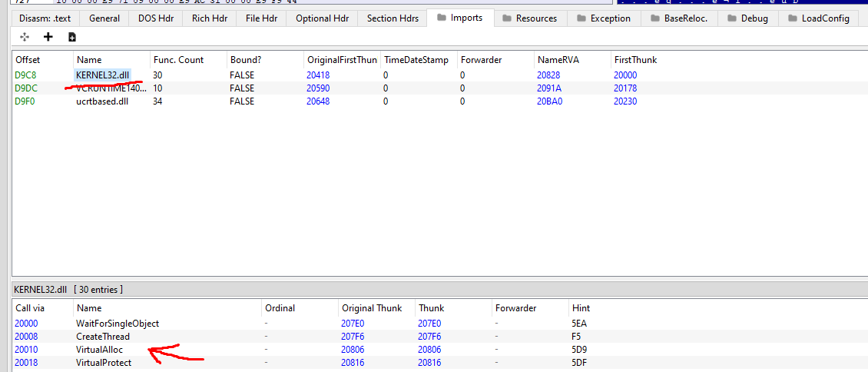Screen dimensions: 868x372
Task: Click offset D9C8 in the imports table
Action: pyautogui.click(x=25, y=75)
